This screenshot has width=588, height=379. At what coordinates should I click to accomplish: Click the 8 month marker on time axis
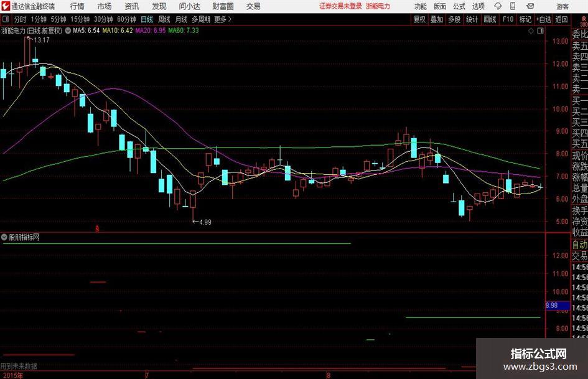[329, 375]
